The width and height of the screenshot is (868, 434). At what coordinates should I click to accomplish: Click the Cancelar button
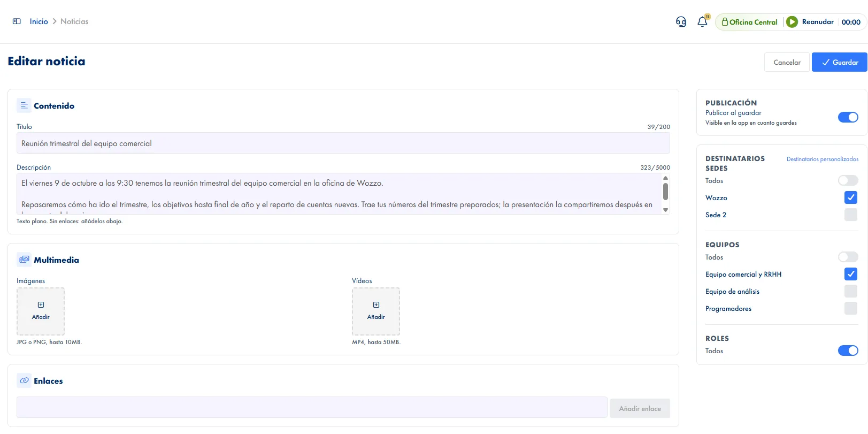coord(787,62)
